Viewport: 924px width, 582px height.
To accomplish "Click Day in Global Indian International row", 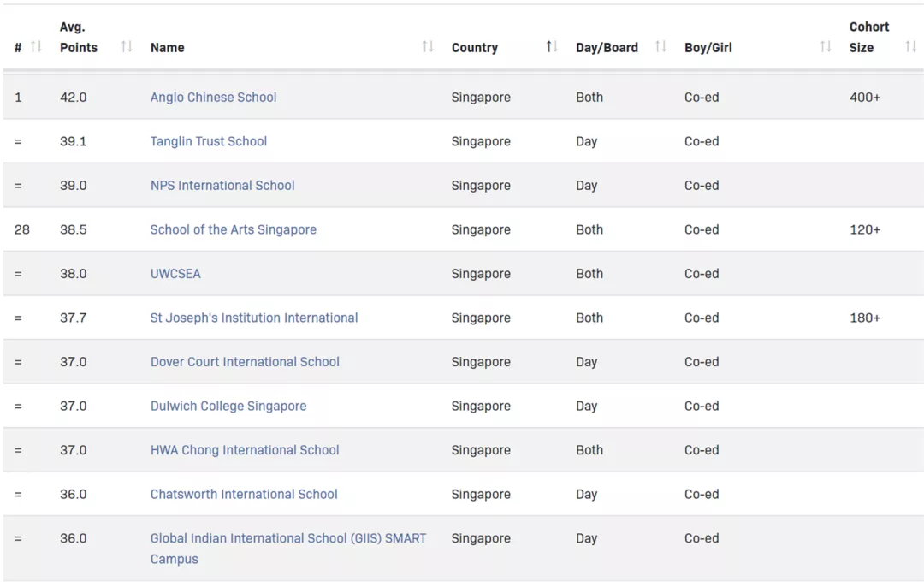I will [x=586, y=538].
